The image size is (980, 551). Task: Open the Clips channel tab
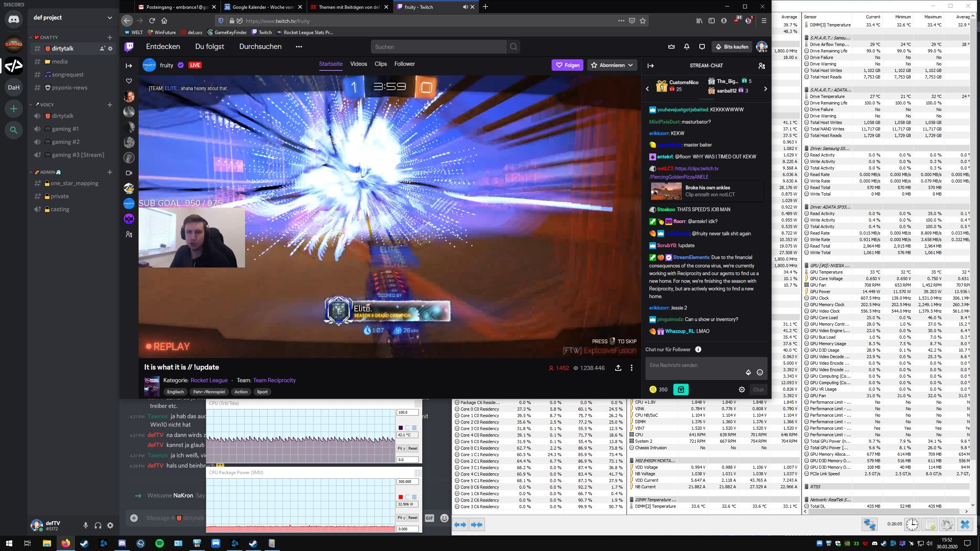point(381,64)
